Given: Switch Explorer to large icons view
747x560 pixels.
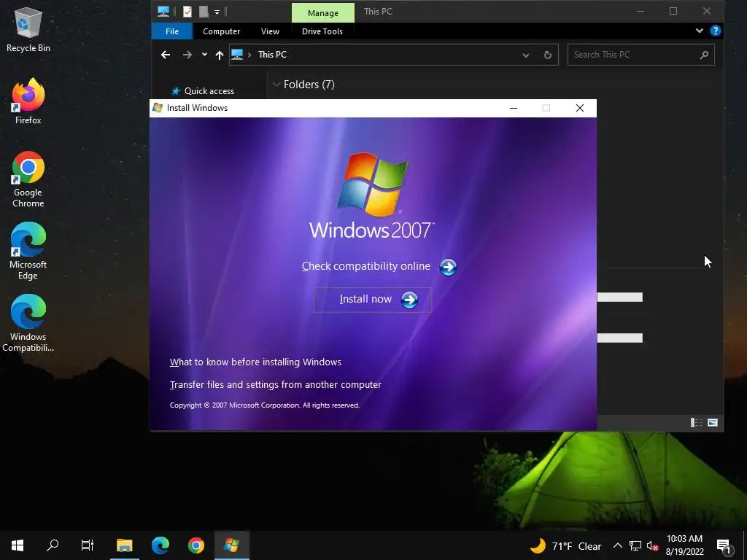Looking at the screenshot, I should (713, 422).
